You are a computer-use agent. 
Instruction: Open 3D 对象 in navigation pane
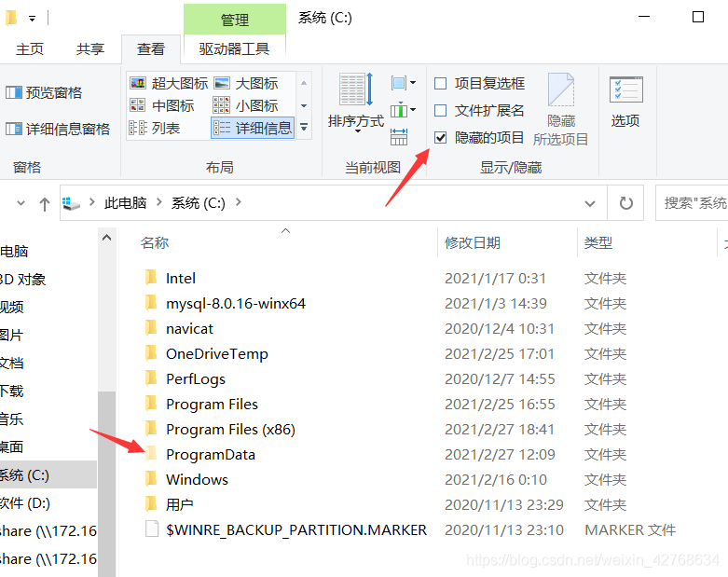(22, 279)
